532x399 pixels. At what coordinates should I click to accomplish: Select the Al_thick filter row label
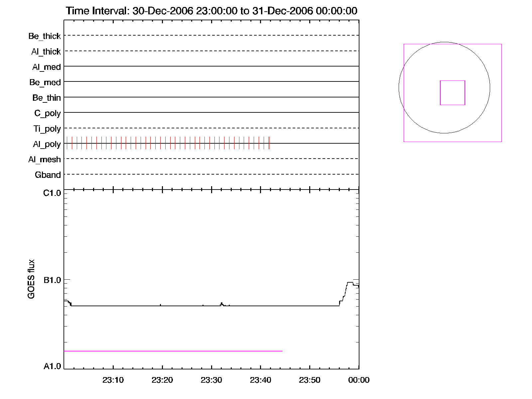46,52
